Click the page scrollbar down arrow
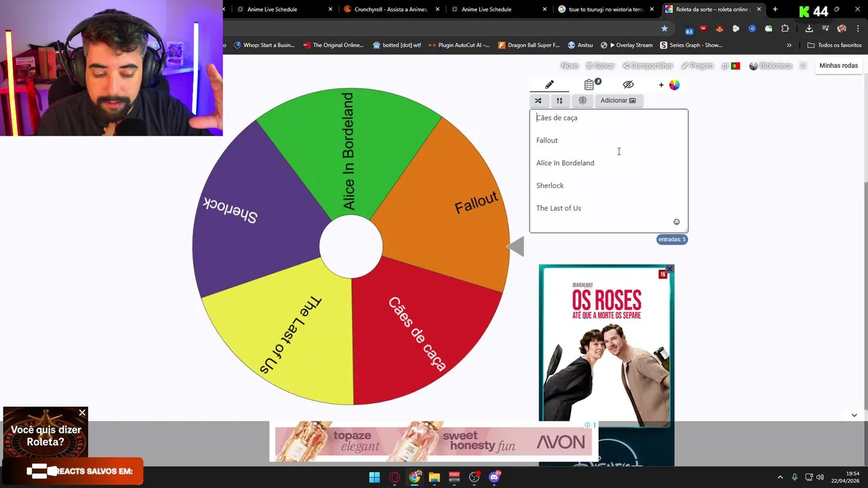The image size is (868, 488). tap(854, 415)
